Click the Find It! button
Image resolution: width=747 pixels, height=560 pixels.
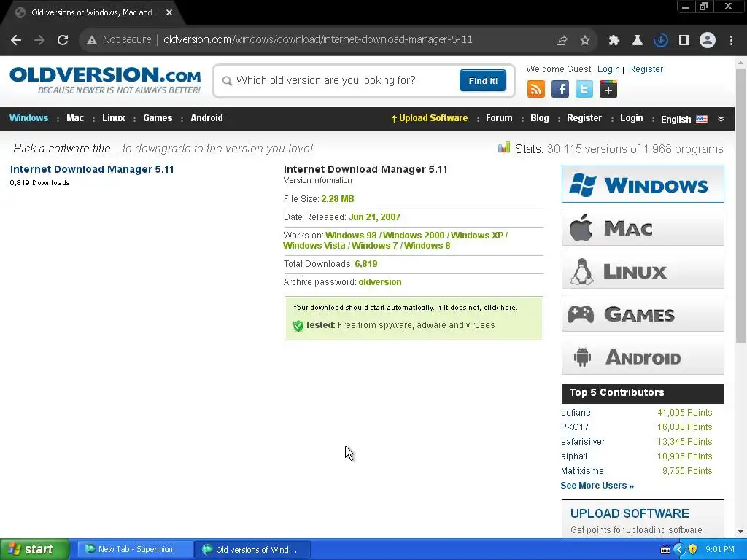(x=483, y=80)
